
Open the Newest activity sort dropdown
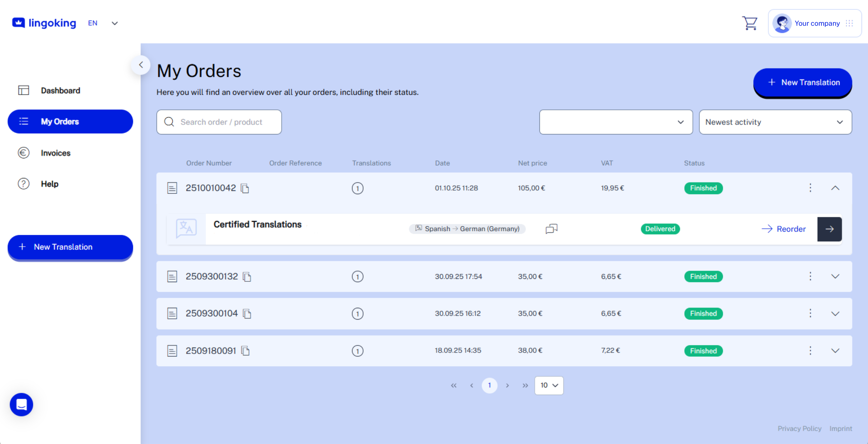pos(775,122)
